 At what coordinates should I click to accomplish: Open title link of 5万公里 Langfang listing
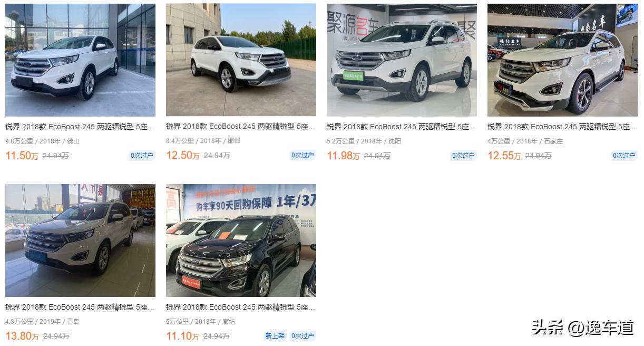pos(241,307)
